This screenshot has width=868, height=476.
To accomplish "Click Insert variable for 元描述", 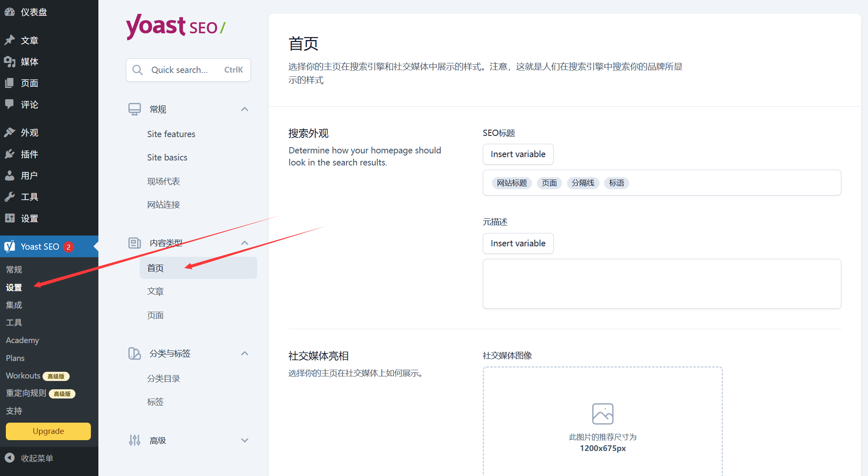I will [518, 243].
